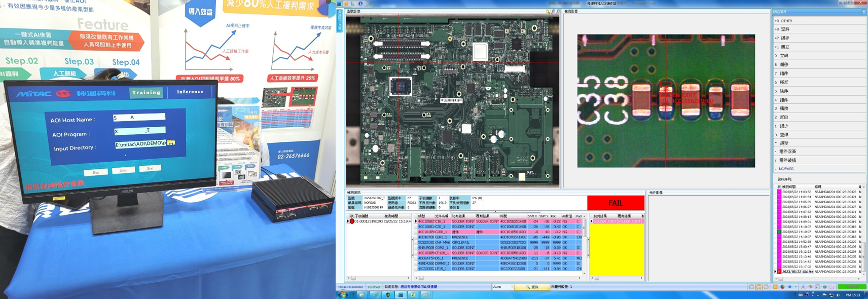Switch to the Inference tab in the MiTAC app
This screenshot has width=868, height=299.
pyautogui.click(x=190, y=92)
